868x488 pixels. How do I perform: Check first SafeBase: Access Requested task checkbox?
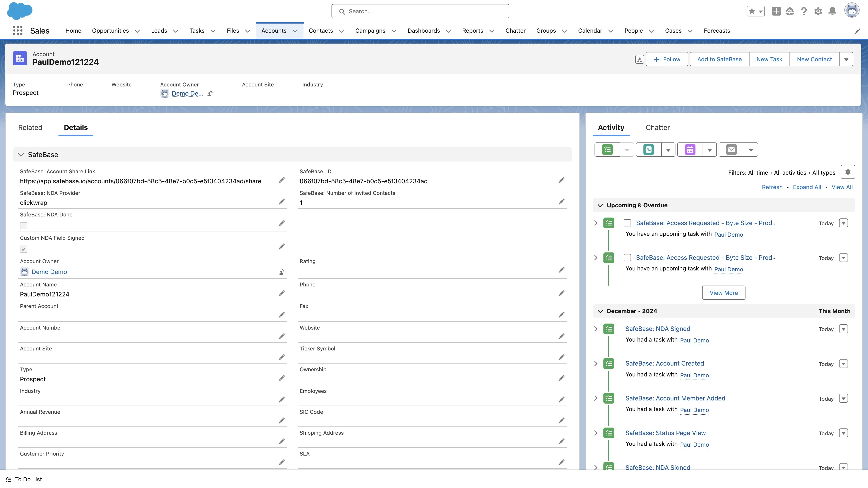coord(627,223)
